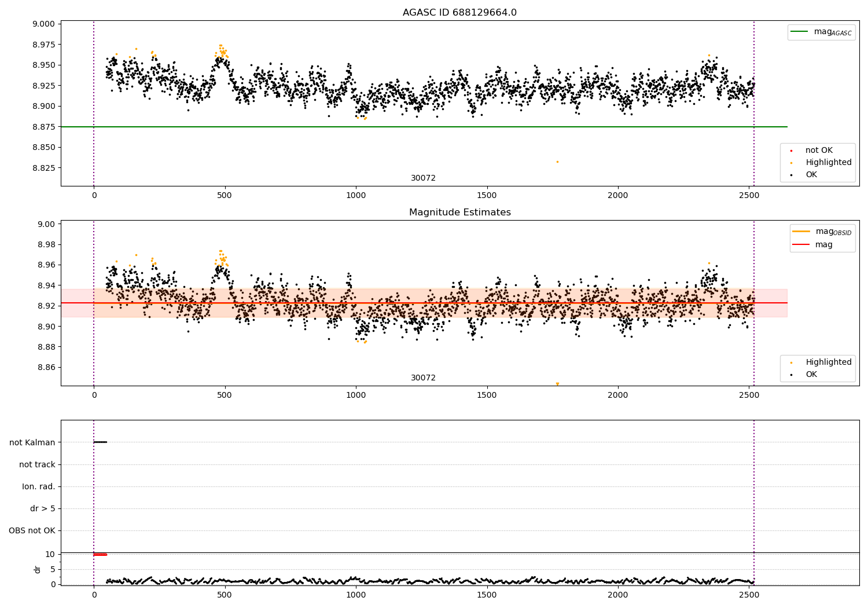Click the '8.86' y-tick in the Magnitude Estimates plot
The width and height of the screenshot is (868, 608).
pyautogui.click(x=46, y=367)
